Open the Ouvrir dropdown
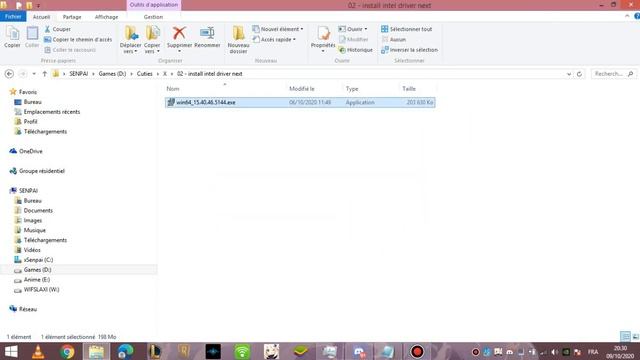The image size is (640, 360). [353, 29]
